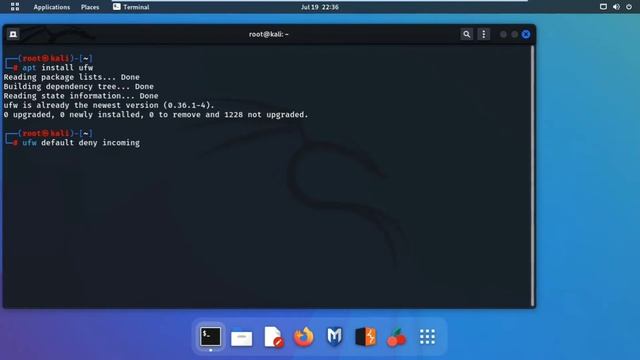Maximize the terminal window
Image resolution: width=640 pixels, height=360 pixels.
click(x=515, y=34)
